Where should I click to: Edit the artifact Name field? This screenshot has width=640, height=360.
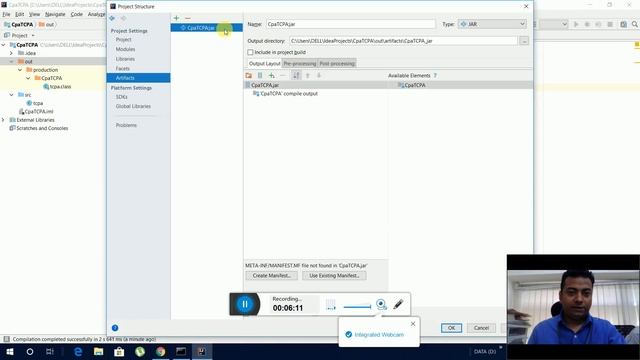[x=351, y=24]
